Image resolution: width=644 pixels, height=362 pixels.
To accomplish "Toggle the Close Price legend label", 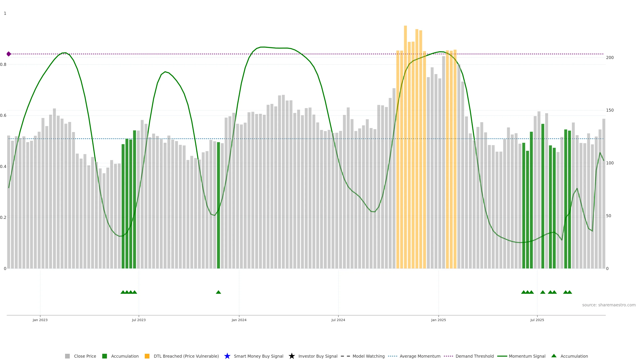I will pos(85,356).
